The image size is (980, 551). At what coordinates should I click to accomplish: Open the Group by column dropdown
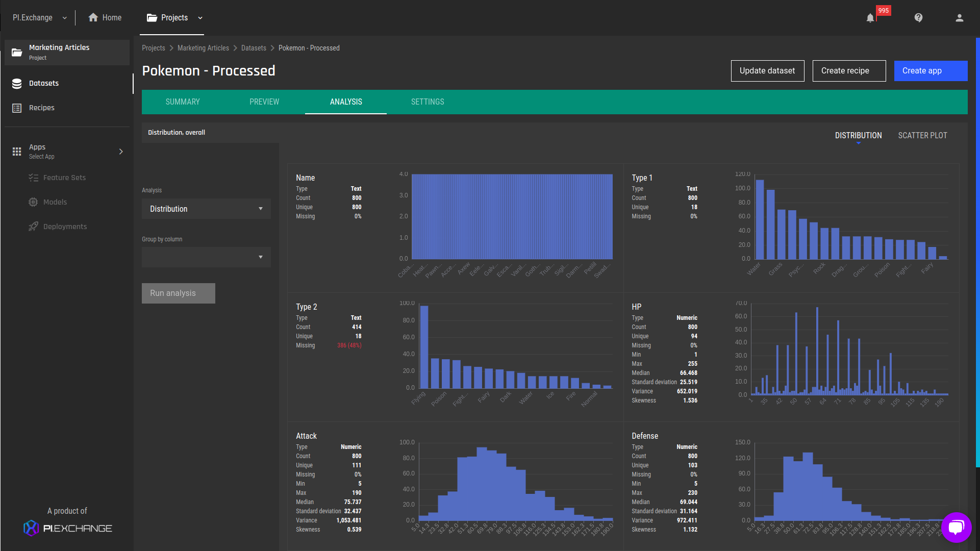(x=206, y=257)
